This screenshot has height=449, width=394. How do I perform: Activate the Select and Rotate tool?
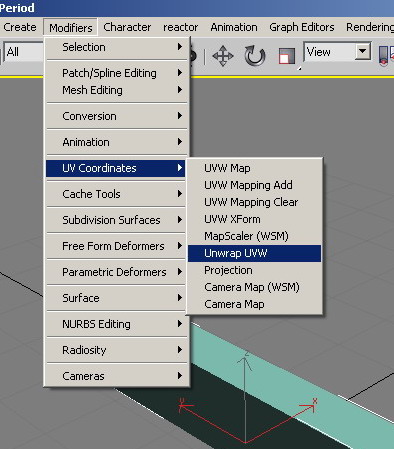click(x=255, y=56)
